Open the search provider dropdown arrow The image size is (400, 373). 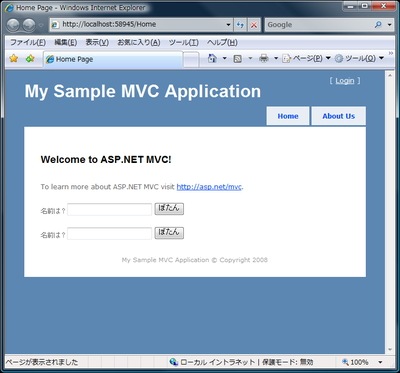[x=389, y=25]
